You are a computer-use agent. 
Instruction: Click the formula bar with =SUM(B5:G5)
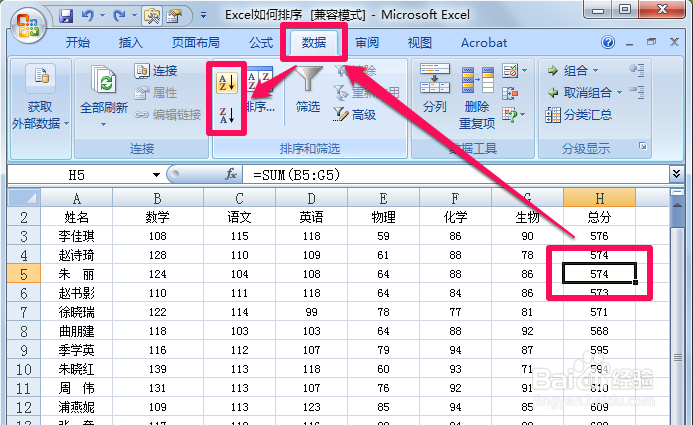click(455, 175)
